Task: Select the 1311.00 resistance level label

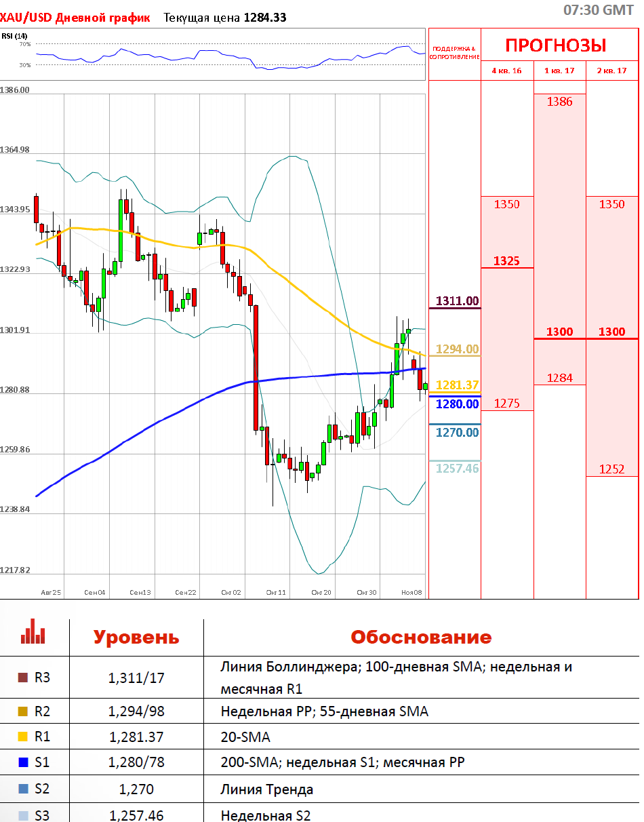Action: coord(457,301)
